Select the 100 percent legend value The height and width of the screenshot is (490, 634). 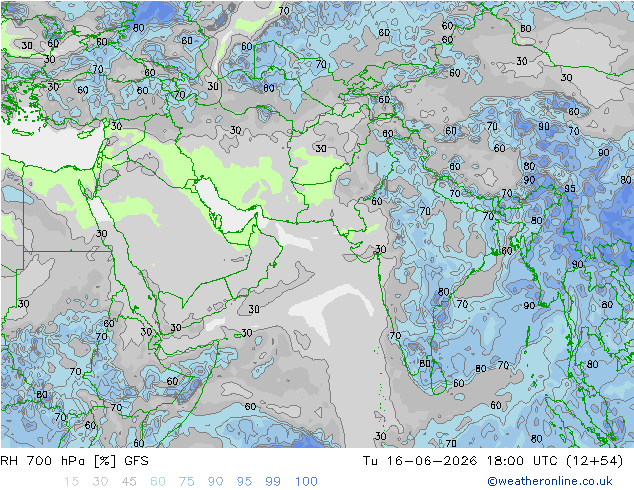(306, 482)
